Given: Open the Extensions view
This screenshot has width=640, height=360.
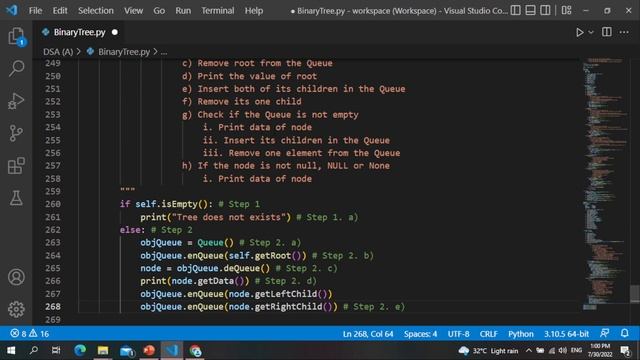Looking at the screenshot, I should [16, 166].
